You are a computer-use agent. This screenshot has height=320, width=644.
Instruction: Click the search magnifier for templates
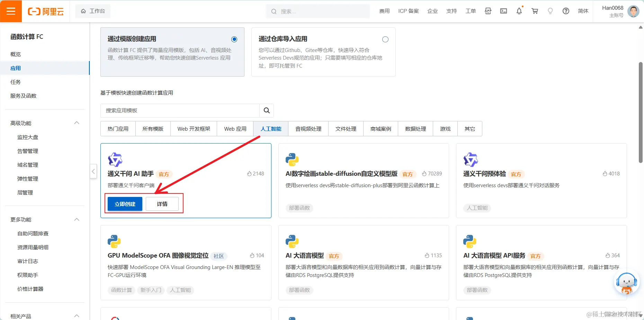(266, 110)
